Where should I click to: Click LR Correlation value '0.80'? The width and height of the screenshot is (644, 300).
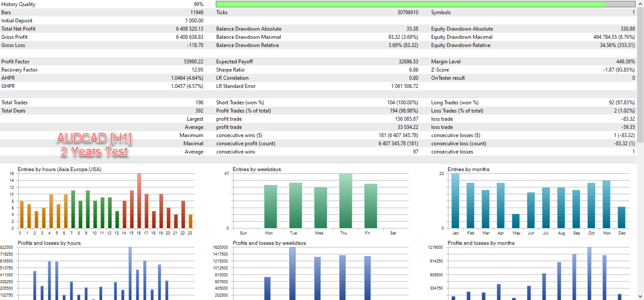tap(414, 78)
